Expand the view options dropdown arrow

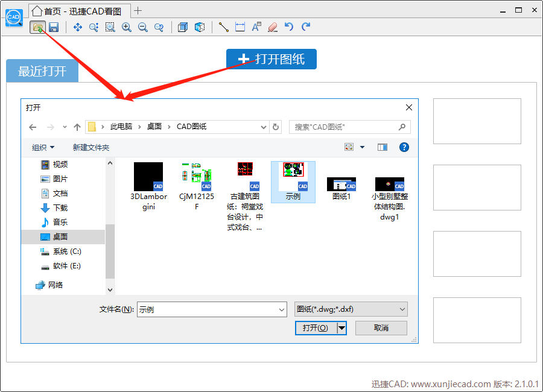362,147
